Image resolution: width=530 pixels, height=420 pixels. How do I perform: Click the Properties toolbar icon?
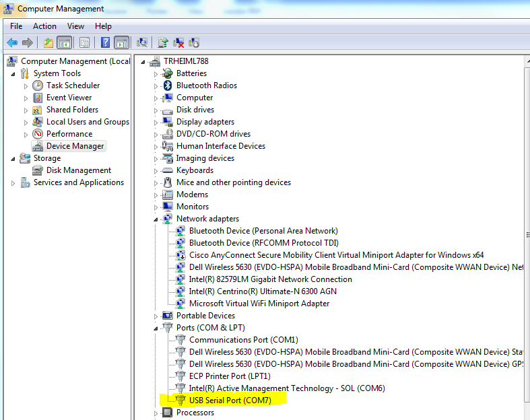(x=84, y=43)
